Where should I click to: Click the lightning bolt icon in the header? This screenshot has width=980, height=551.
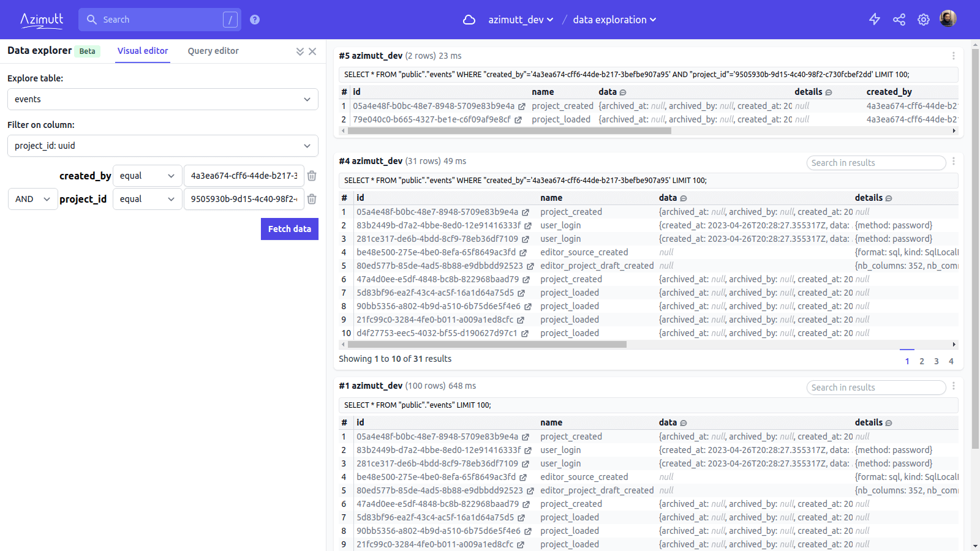coord(874,19)
